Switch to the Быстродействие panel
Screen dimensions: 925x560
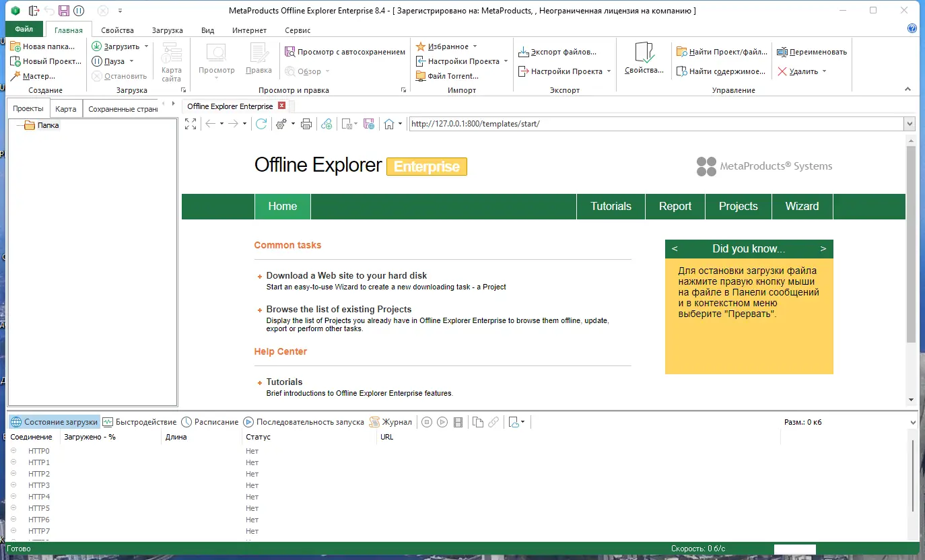(x=139, y=422)
